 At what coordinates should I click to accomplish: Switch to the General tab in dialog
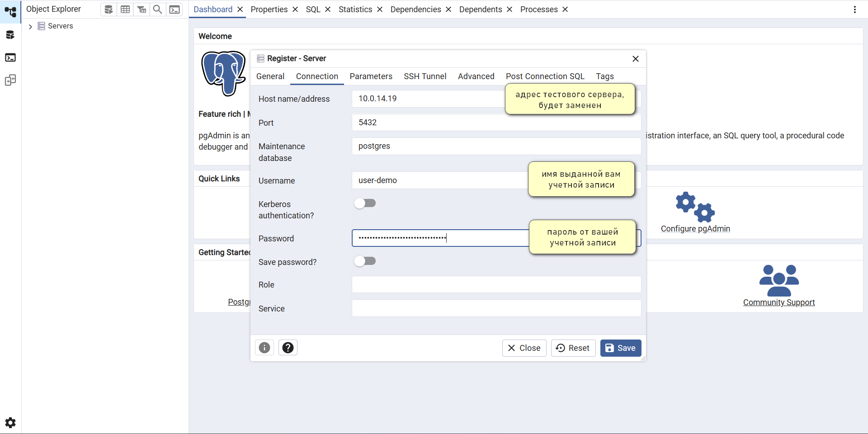270,76
